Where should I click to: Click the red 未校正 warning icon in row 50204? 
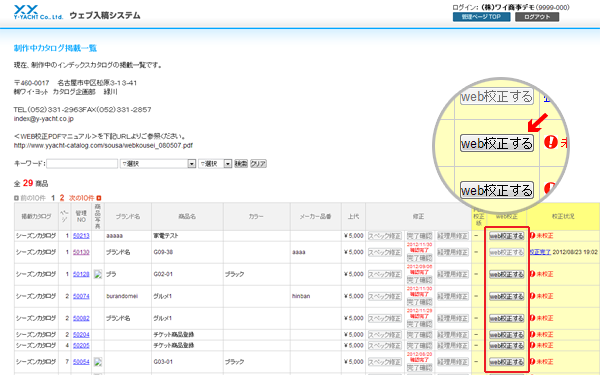click(532, 334)
